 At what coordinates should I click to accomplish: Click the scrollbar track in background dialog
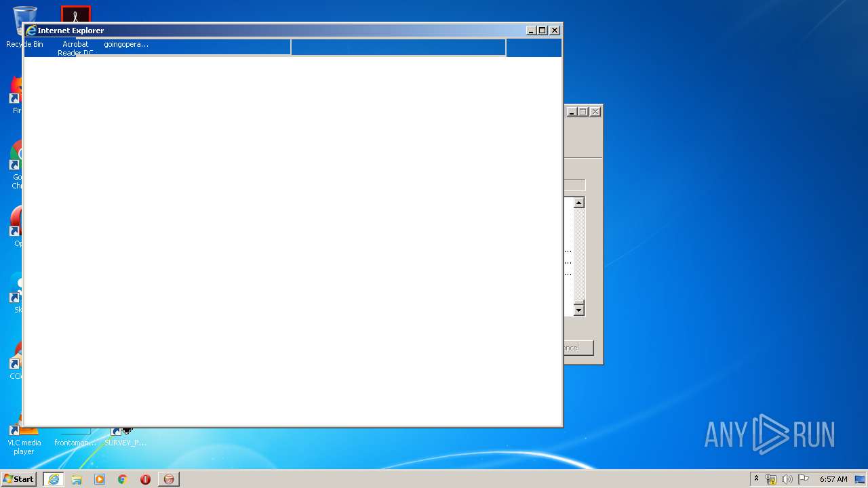pyautogui.click(x=578, y=256)
